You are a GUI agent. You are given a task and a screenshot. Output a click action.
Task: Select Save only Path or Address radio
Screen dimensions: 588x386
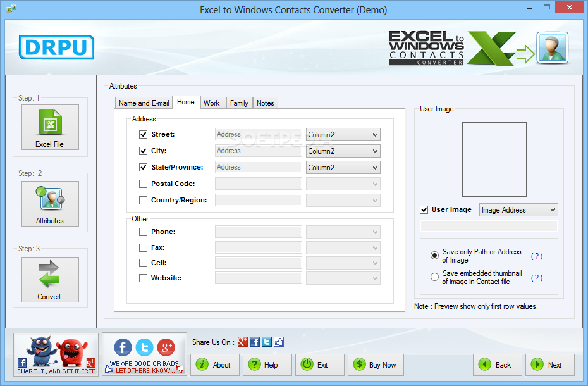point(434,256)
